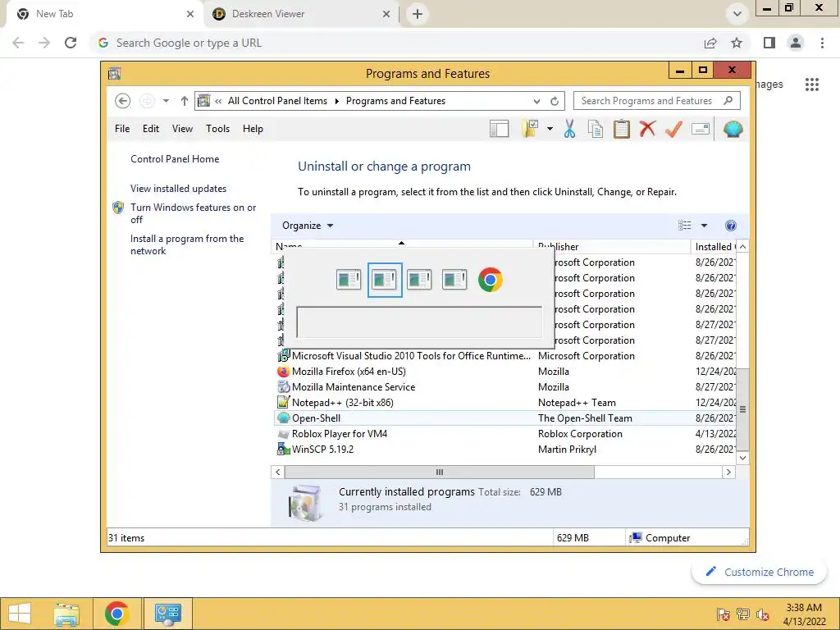Image resolution: width=840 pixels, height=630 pixels.
Task: Open the Edit menu
Action: (x=151, y=129)
